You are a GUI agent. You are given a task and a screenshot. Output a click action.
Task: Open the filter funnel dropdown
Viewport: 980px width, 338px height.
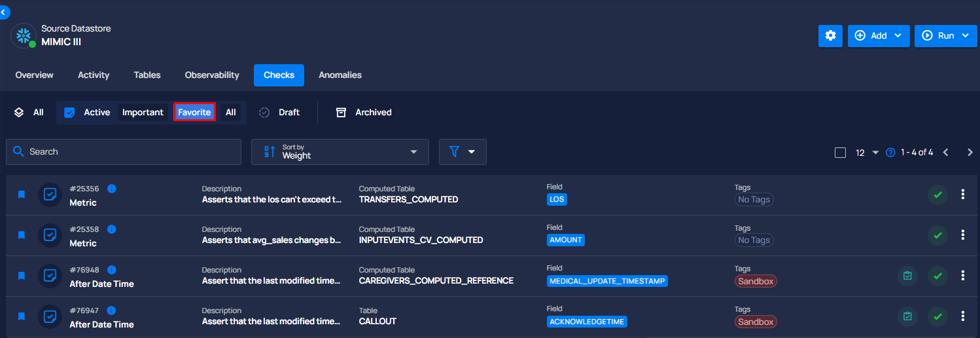coord(463,152)
